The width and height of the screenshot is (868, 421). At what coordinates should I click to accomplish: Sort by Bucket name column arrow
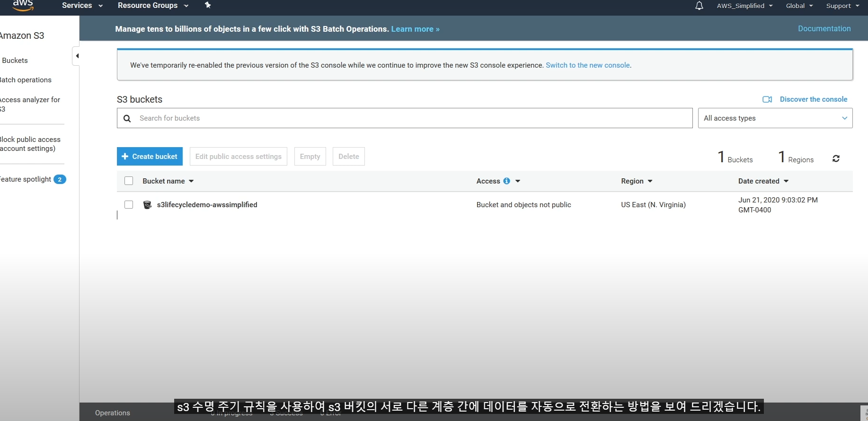[x=191, y=181]
